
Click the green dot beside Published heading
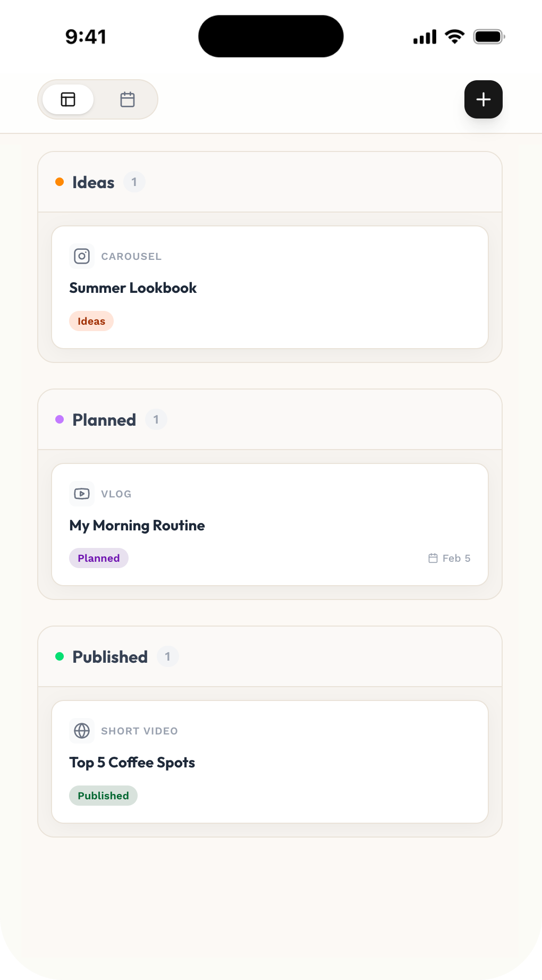pos(60,657)
